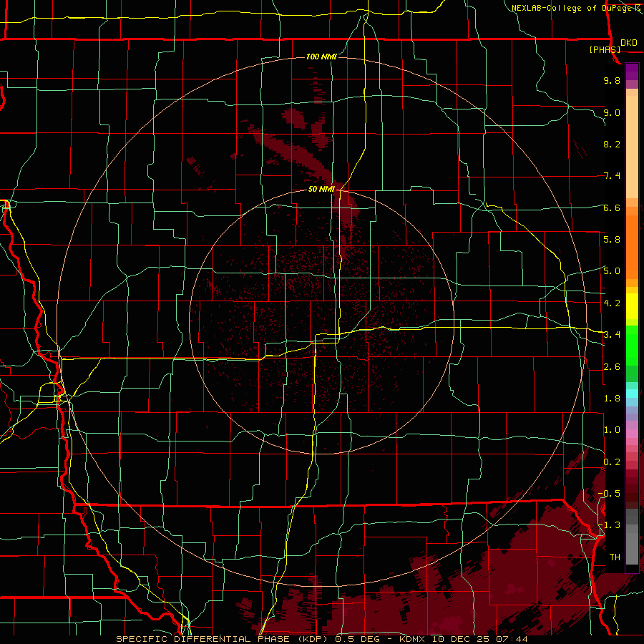Image resolution: width=644 pixels, height=644 pixels.
Task: Pick the cyan segment of the color bar
Action: pos(632,394)
